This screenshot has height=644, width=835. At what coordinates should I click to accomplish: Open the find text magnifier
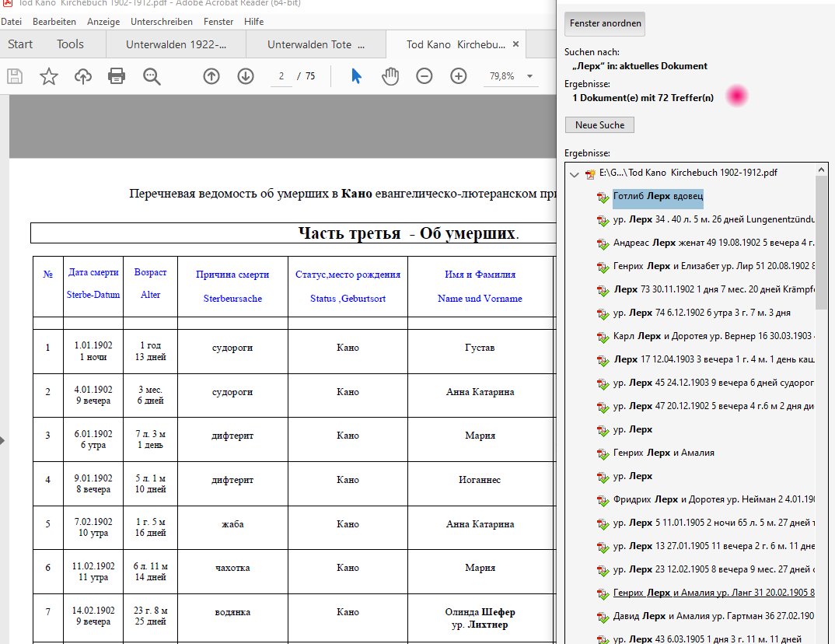[152, 76]
